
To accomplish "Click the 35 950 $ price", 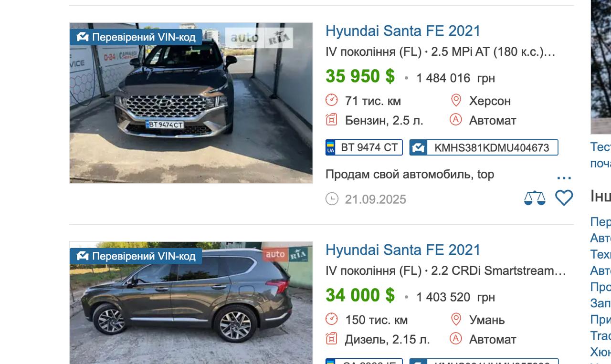I will click(360, 76).
